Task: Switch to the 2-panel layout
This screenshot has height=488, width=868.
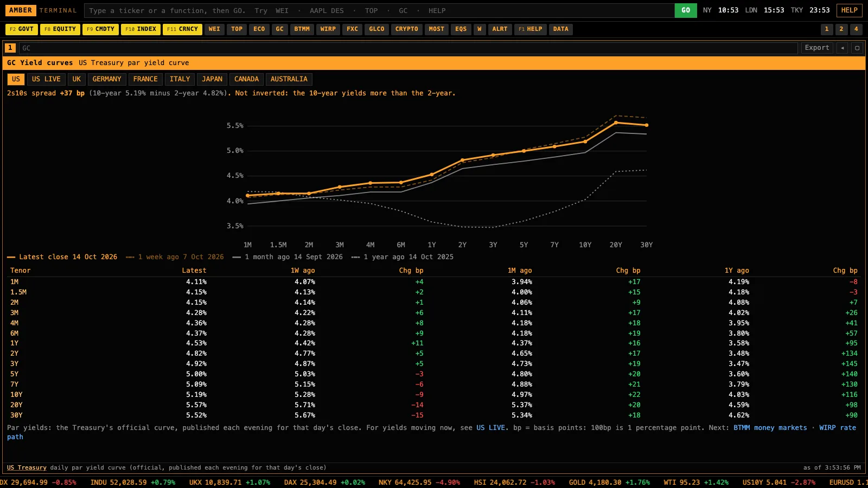Action: point(841,29)
